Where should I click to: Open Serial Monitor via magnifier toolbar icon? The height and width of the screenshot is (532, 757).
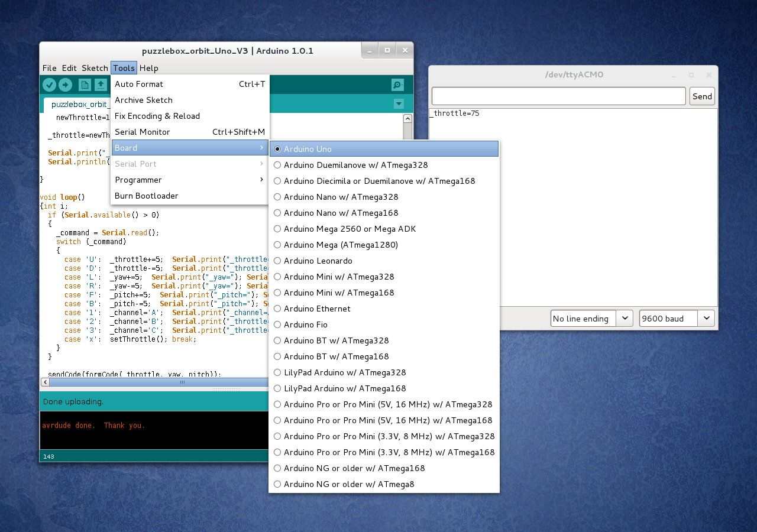398,85
